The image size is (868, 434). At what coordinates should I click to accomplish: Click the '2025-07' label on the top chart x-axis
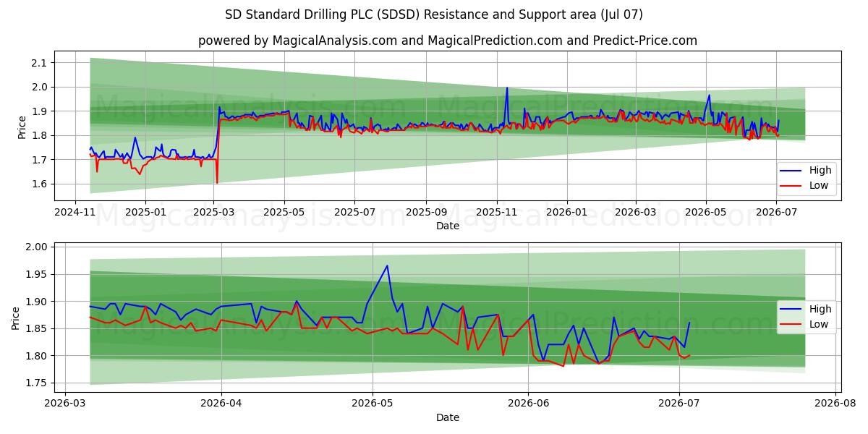354,214
